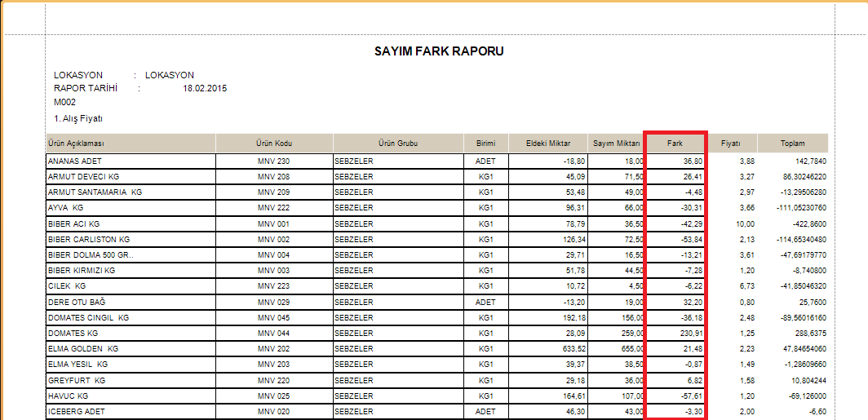Select the BIBER ACI KG product name

[x=73, y=224]
